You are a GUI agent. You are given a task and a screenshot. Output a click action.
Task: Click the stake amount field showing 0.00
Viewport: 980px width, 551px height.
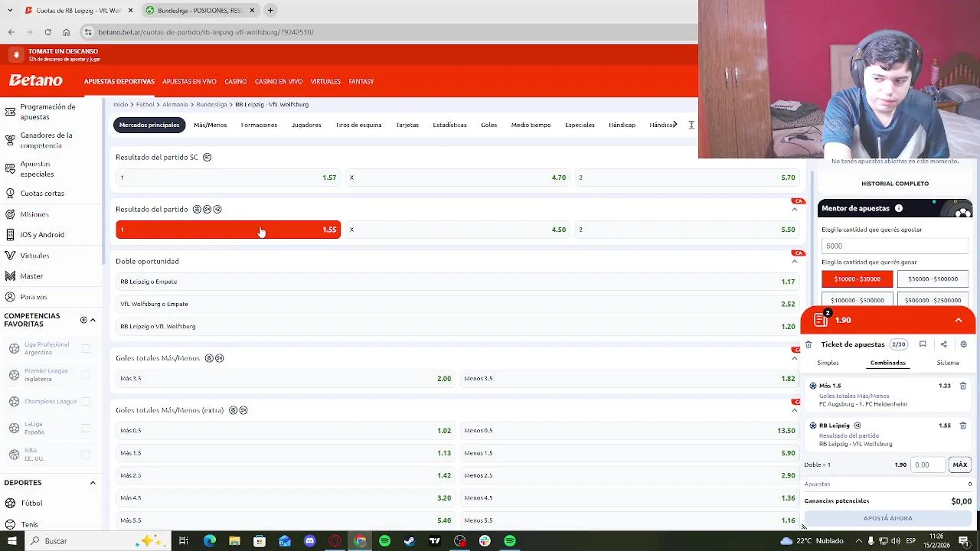click(x=929, y=465)
